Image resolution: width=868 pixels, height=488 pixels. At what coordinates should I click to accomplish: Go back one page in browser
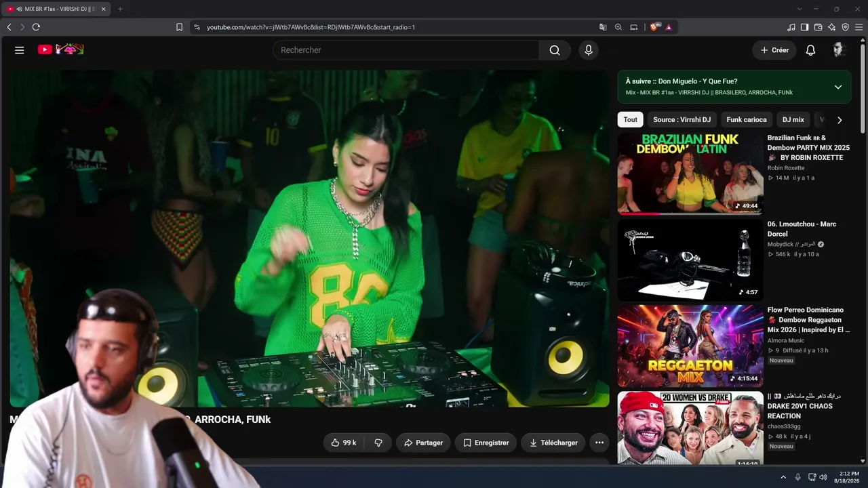click(9, 27)
